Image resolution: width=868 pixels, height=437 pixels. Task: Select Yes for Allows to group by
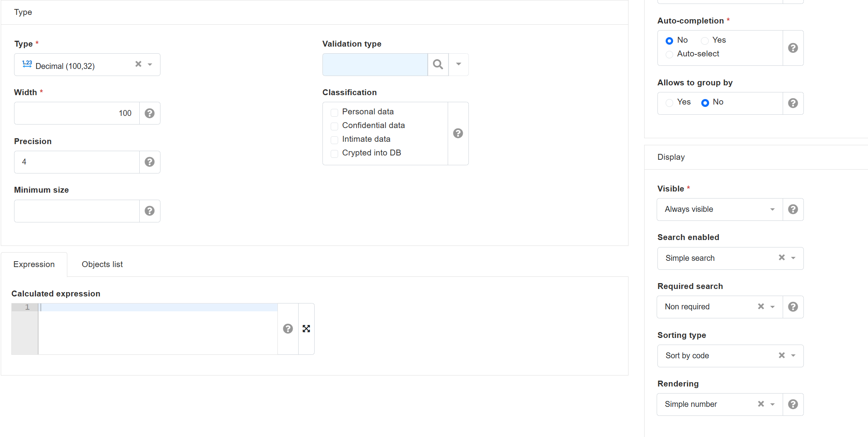(x=670, y=103)
